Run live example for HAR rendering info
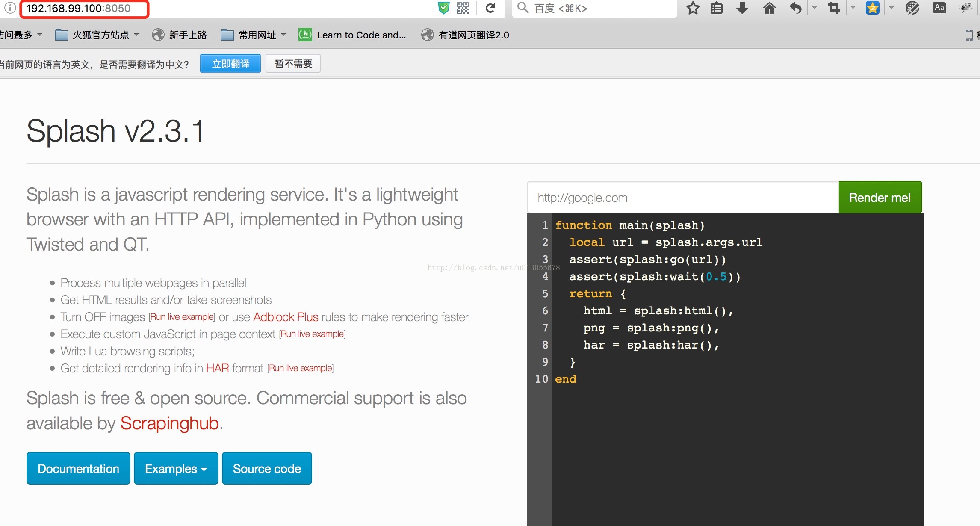Viewport: 980px width, 526px height. point(301,368)
